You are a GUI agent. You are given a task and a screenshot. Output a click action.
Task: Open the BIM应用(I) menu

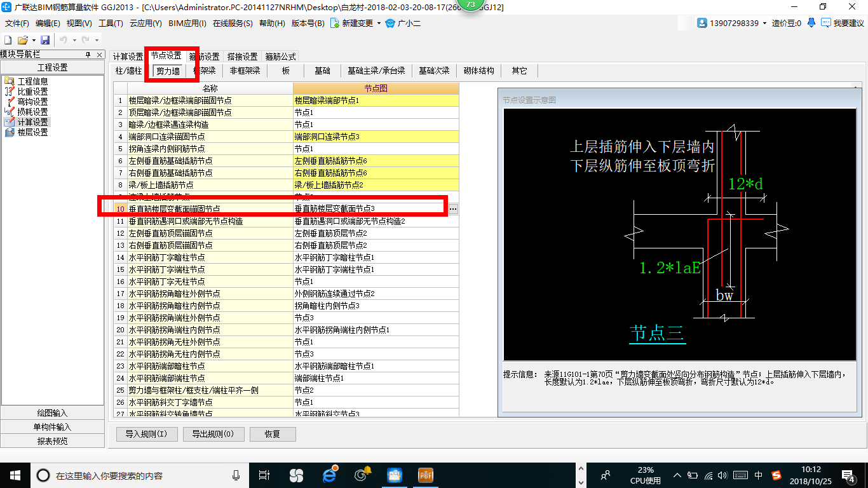(x=187, y=24)
